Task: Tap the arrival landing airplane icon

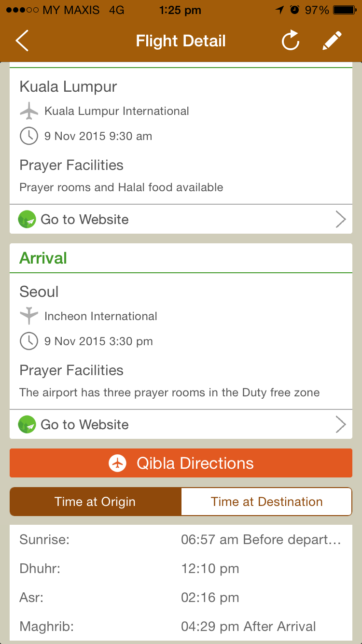Action: tap(29, 316)
